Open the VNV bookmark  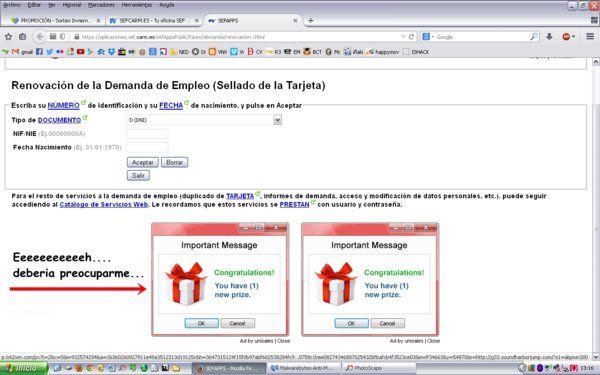tap(218, 52)
